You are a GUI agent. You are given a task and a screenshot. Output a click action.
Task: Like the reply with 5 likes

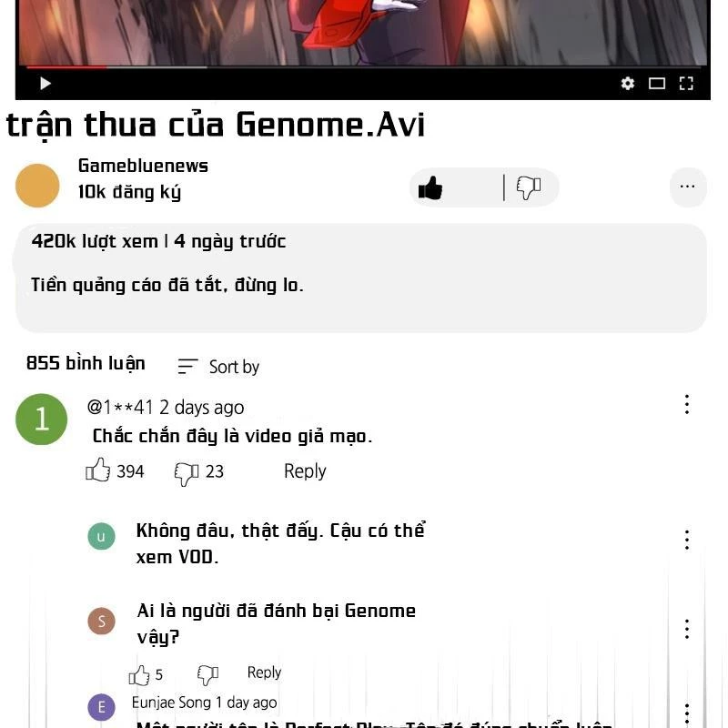tap(139, 674)
